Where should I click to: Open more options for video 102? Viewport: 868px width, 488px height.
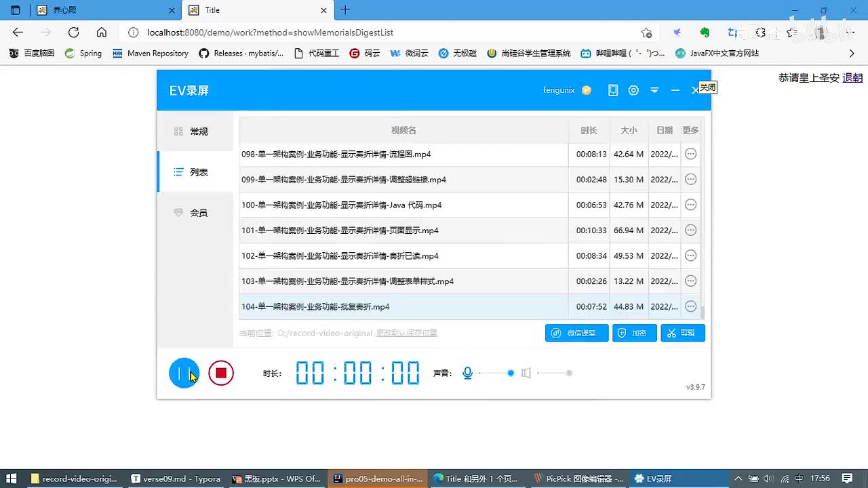click(690, 256)
